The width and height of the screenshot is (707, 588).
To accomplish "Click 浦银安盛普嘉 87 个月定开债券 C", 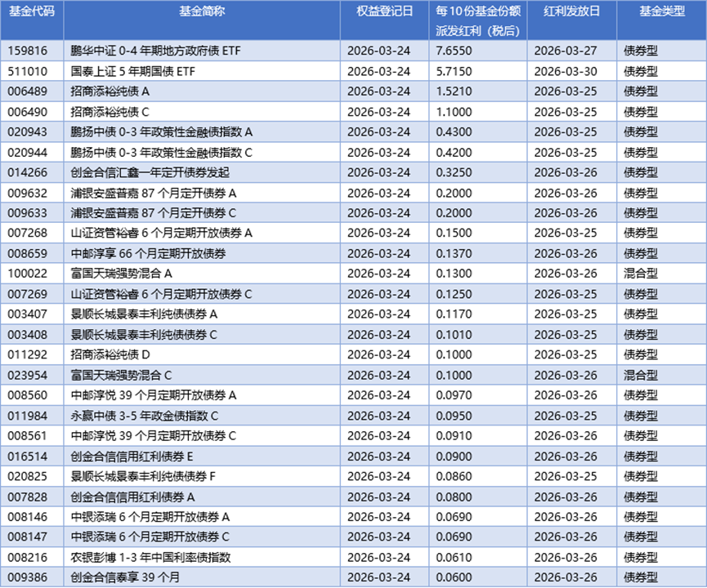I will point(154,213).
